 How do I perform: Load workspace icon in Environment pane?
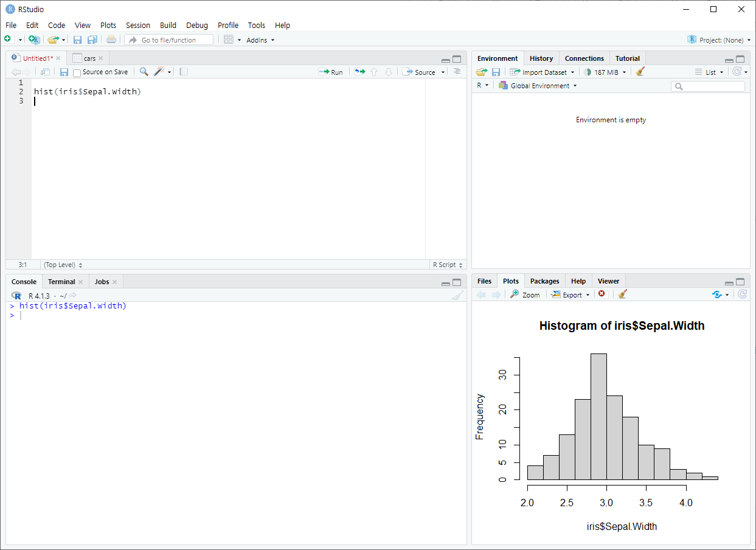[482, 72]
